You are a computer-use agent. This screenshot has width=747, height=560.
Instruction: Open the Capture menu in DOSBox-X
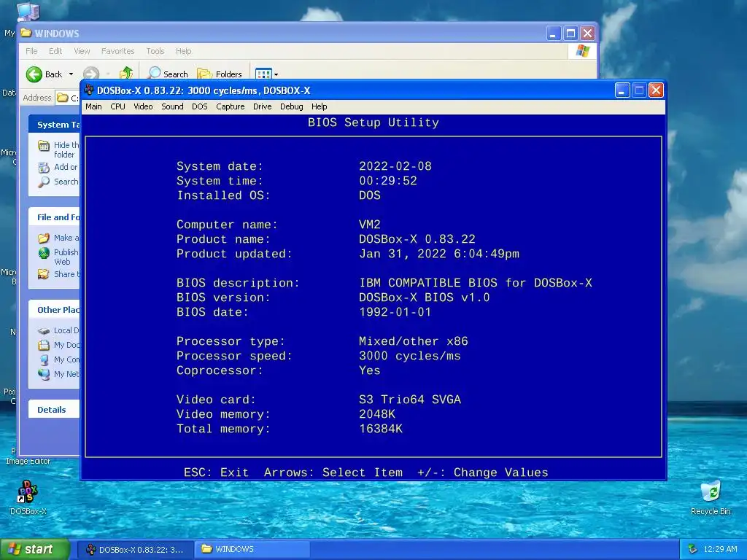230,106
